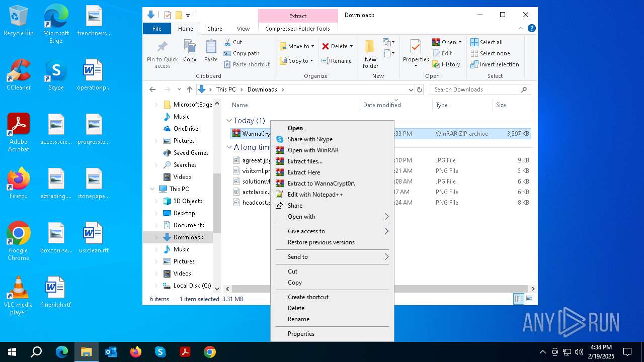This screenshot has height=362, width=644.
Task: Expand the Documents tree node
Action: click(x=156, y=225)
